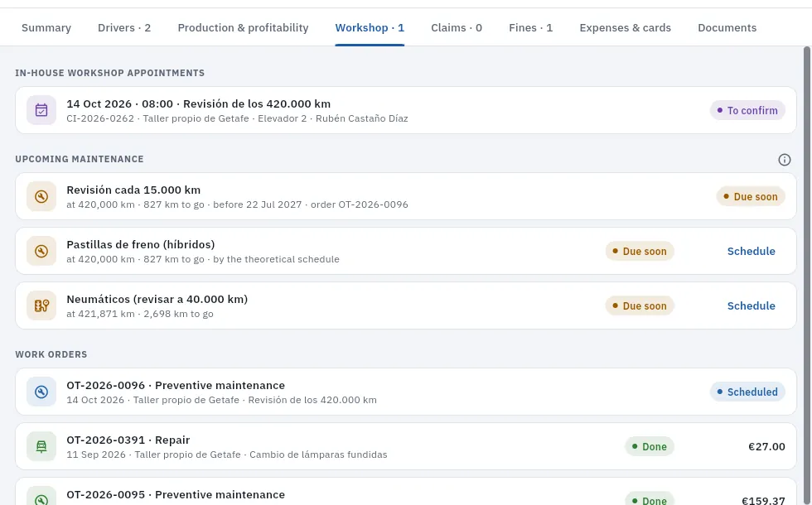The image size is (812, 505).
Task: Click the Done badge on OT-2026-0391
Action: click(650, 446)
